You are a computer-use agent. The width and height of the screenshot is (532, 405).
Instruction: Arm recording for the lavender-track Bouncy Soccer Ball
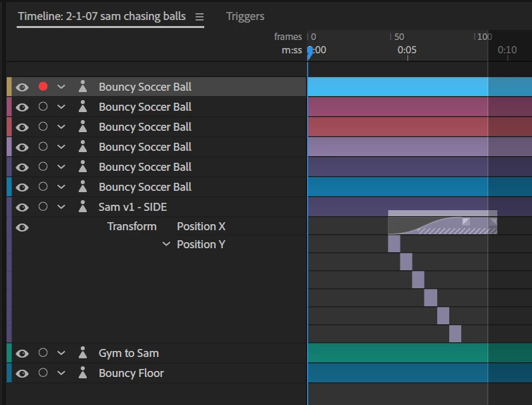pyautogui.click(x=43, y=147)
